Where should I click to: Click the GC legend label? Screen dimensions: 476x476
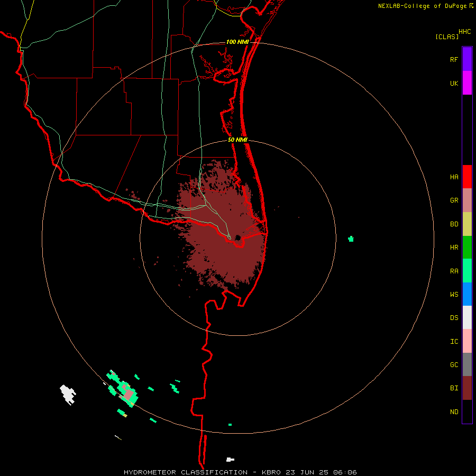(x=454, y=365)
